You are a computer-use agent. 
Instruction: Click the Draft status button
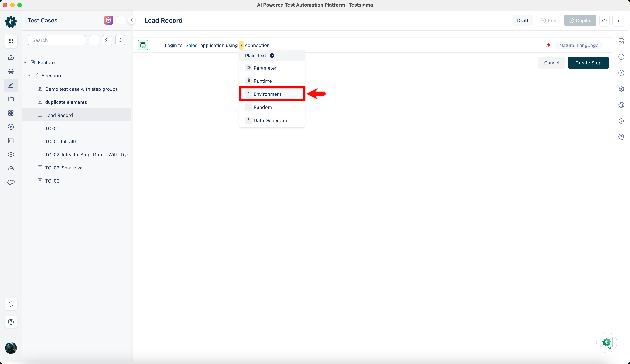(x=522, y=20)
